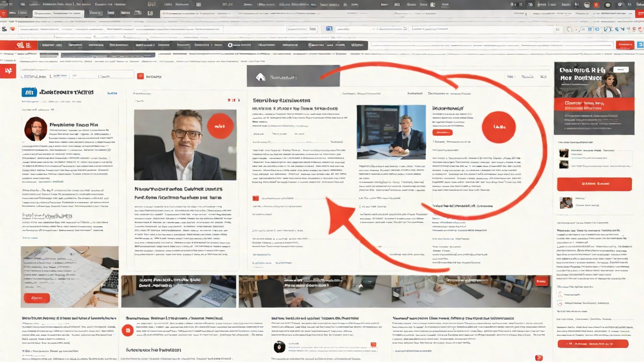Viewport: 644px width, 362px height.
Task: Click the black circular avatar near the bottom
Action: click(279, 346)
